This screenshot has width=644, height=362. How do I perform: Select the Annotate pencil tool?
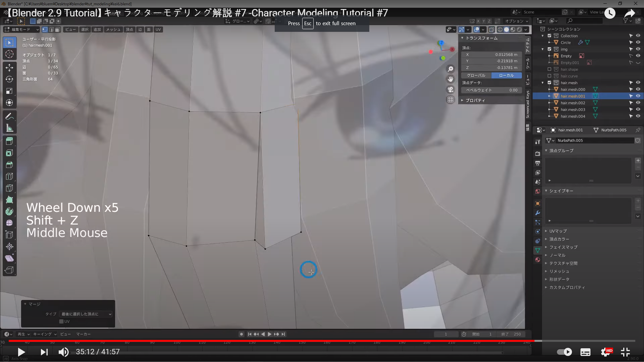9,116
